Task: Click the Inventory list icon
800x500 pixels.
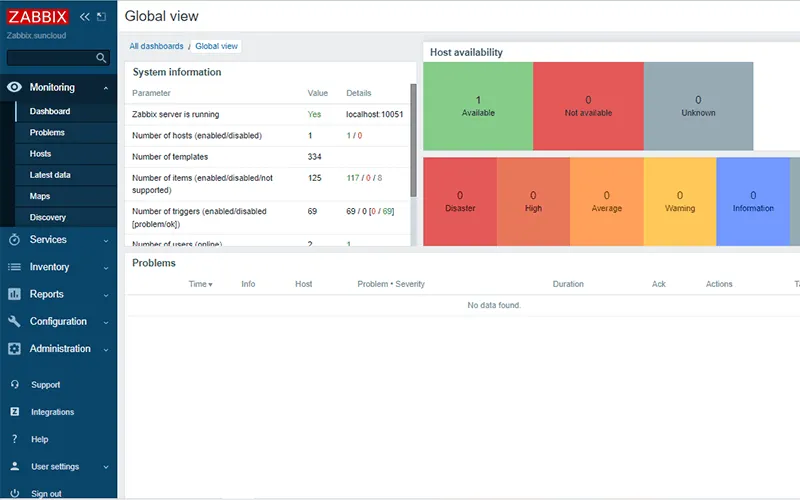Action: click(14, 267)
